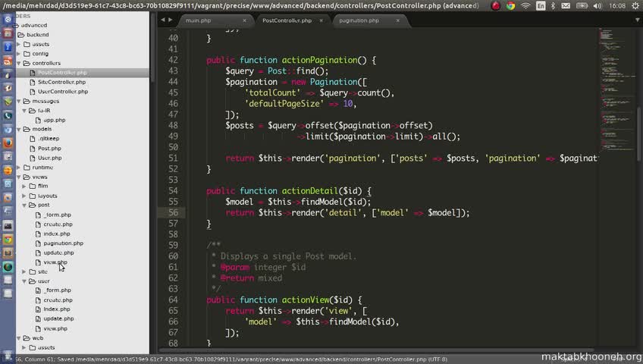Go to next tab with right arrow

(171, 20)
